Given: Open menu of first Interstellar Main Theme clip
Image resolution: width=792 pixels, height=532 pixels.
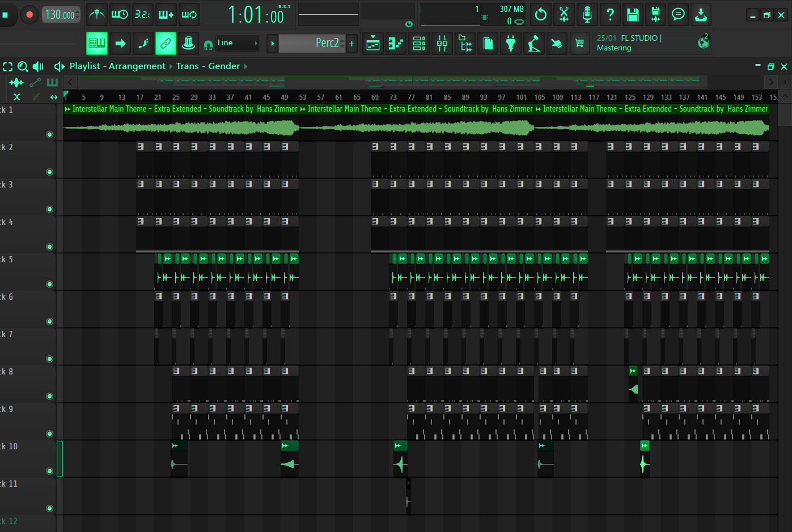Looking at the screenshot, I should [x=67, y=109].
